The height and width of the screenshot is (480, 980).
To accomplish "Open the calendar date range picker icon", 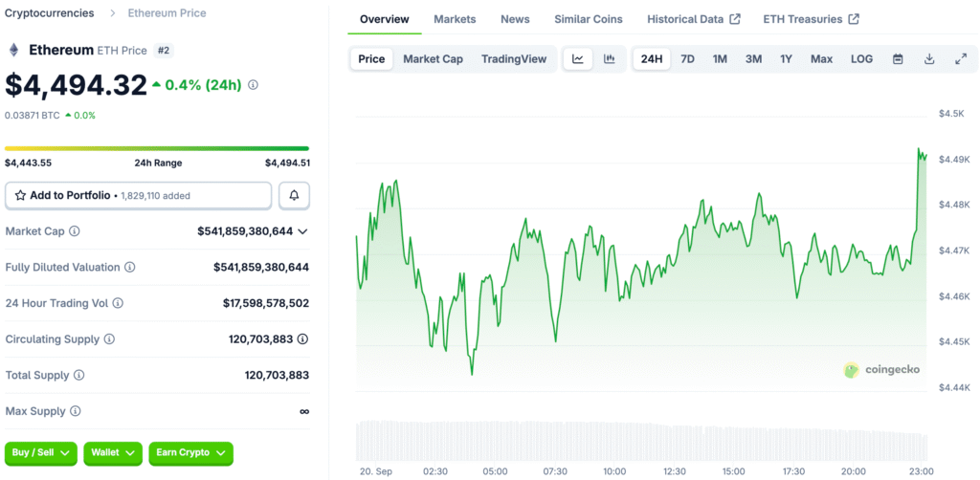I will tap(898, 58).
